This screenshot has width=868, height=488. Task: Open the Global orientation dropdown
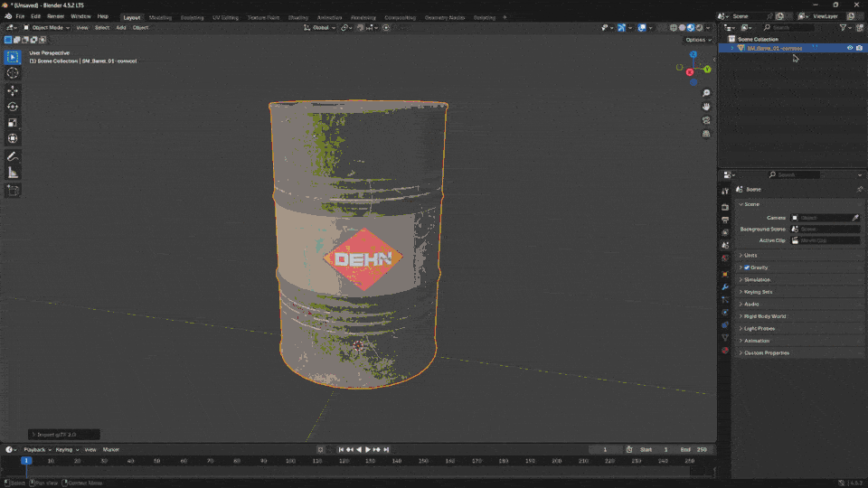click(x=320, y=28)
